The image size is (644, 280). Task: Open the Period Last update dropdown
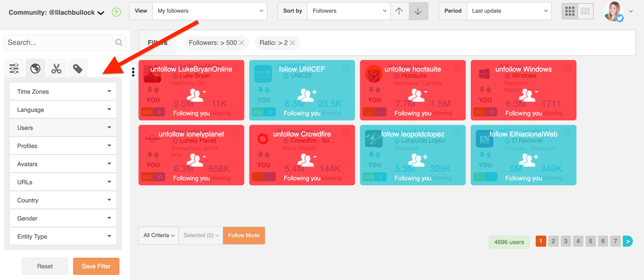[509, 11]
